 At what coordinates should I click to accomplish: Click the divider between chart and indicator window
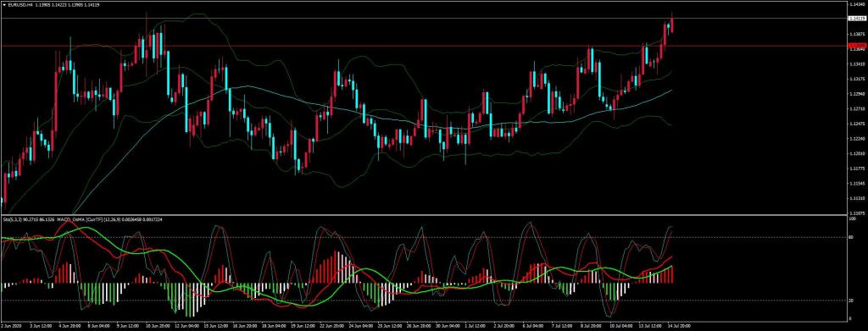[x=424, y=215]
